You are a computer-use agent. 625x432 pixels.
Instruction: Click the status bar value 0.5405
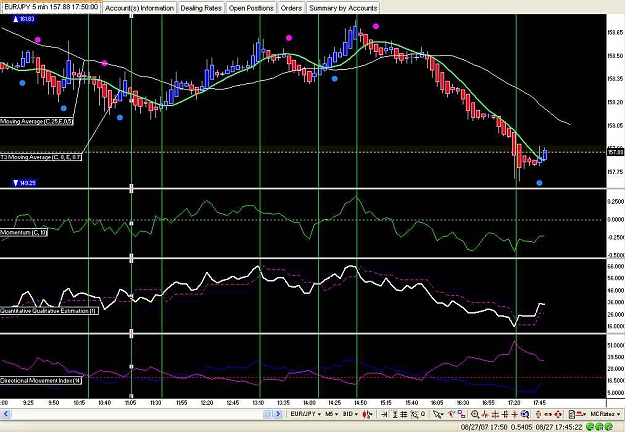pyautogui.click(x=521, y=427)
